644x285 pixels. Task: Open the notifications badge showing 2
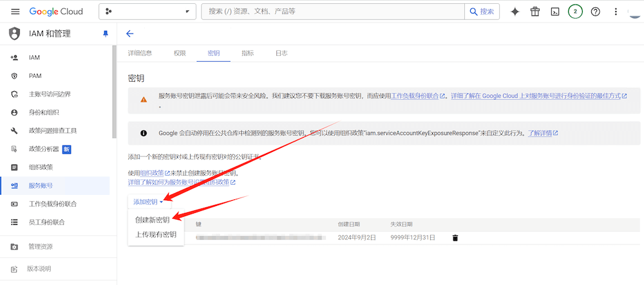click(575, 12)
